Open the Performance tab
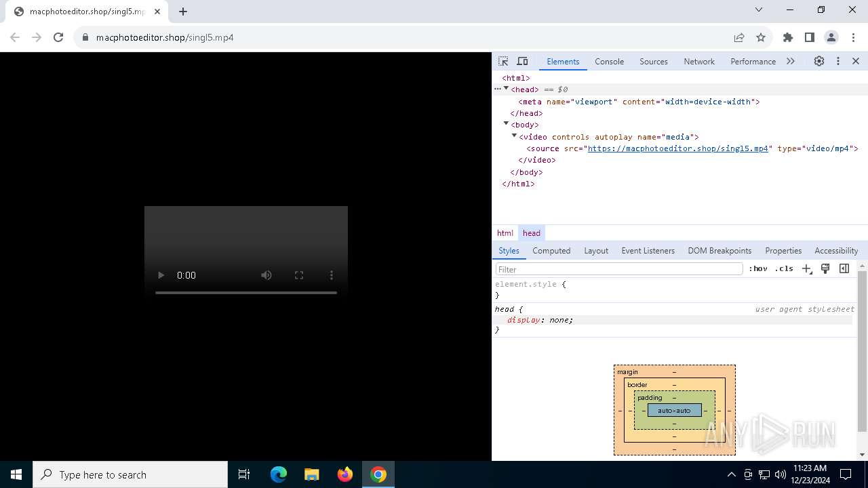This screenshot has width=868, height=488. [x=753, y=61]
